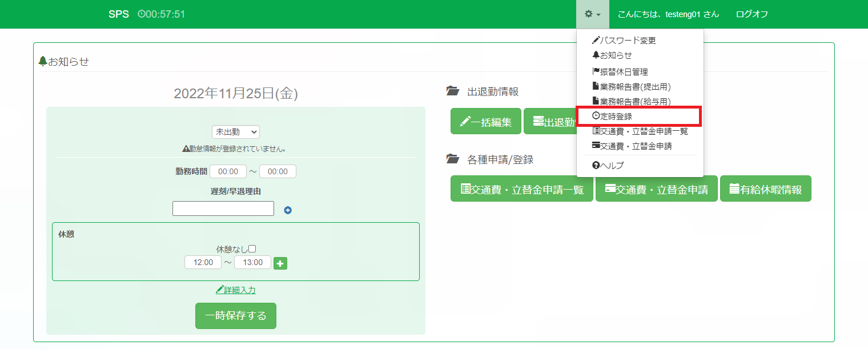Select パスワード変更 from the menu
868x349 pixels.
(624, 41)
